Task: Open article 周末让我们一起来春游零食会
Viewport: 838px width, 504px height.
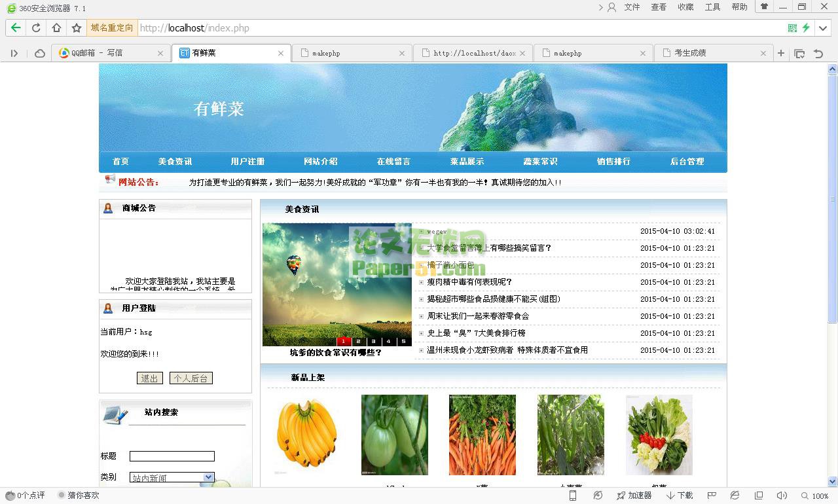Action: (478, 316)
